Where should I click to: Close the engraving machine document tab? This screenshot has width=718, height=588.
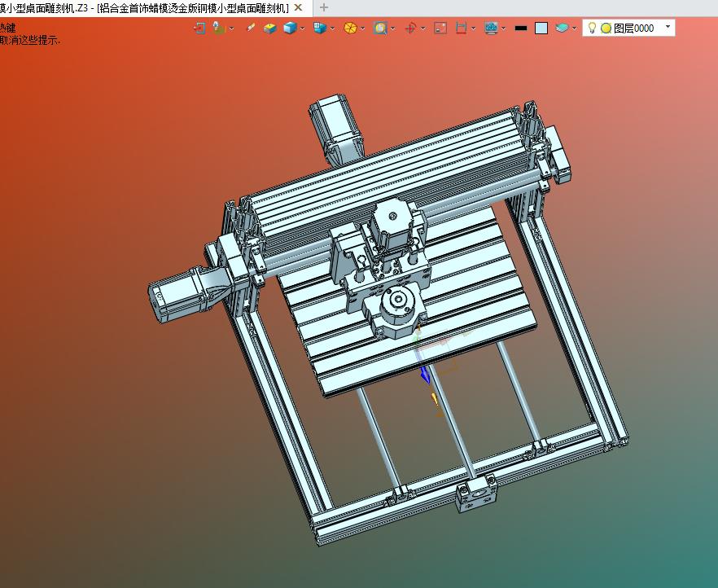(x=298, y=8)
